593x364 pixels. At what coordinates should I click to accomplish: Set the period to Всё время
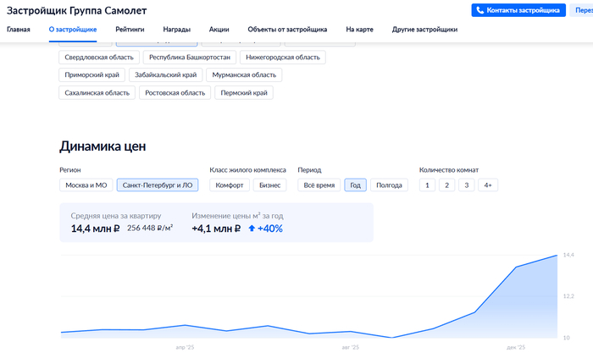pyautogui.click(x=319, y=185)
